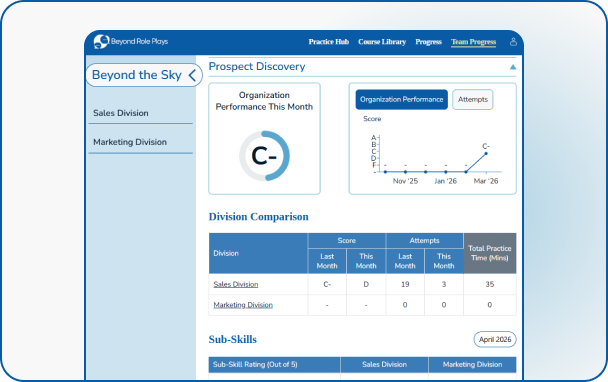Image resolution: width=608 pixels, height=382 pixels.
Task: Click the Nov '25 axis label
Action: pyautogui.click(x=405, y=181)
